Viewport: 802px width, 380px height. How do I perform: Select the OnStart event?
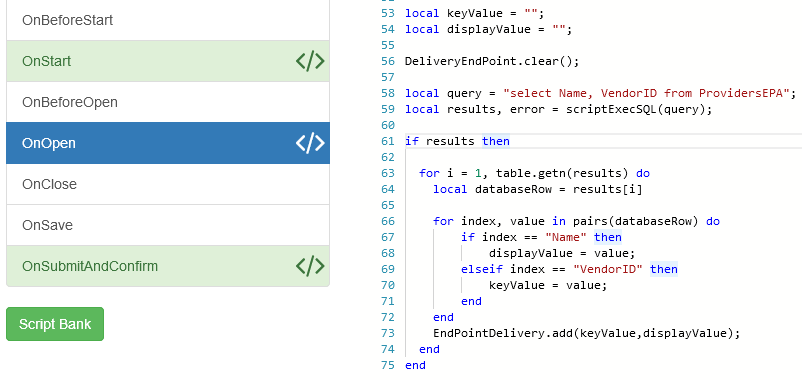[168, 61]
